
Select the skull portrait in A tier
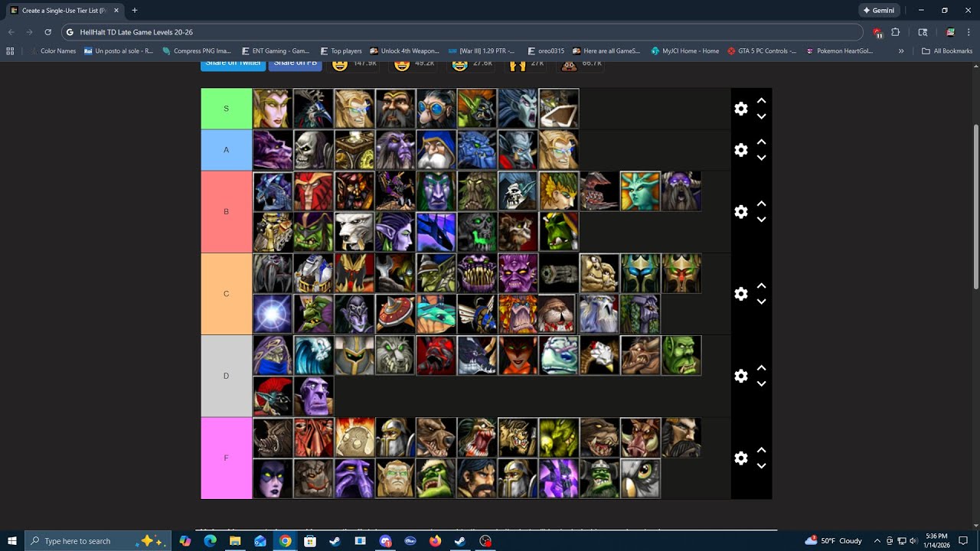[314, 150]
